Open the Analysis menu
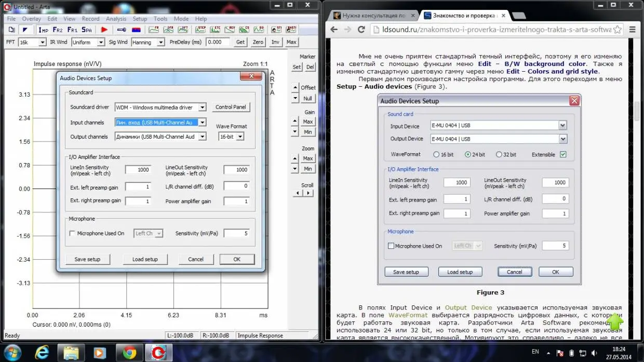Viewport: 644px width, 362px height. click(x=116, y=19)
